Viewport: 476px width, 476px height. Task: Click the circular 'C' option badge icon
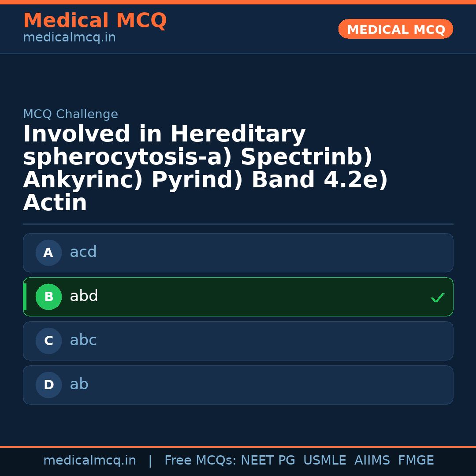(48, 341)
